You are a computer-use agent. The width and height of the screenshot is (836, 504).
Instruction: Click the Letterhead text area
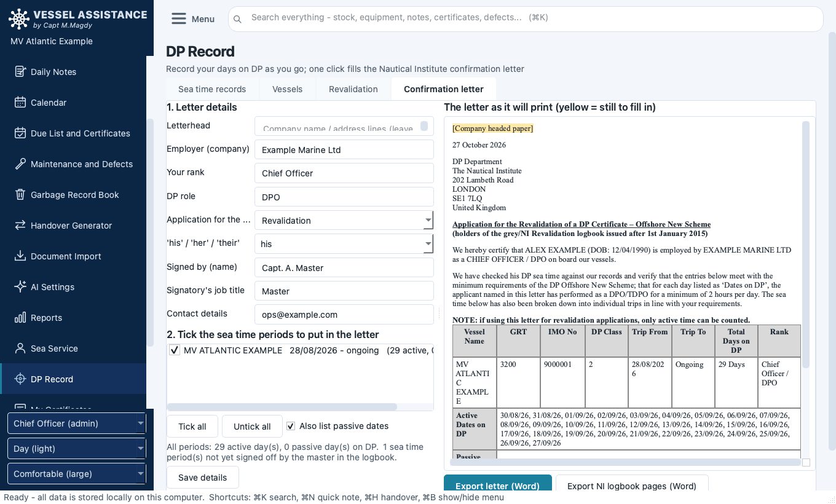click(x=344, y=126)
